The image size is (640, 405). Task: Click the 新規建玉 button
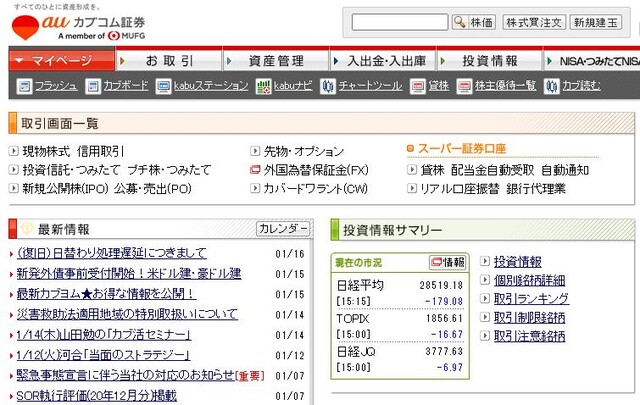click(596, 22)
